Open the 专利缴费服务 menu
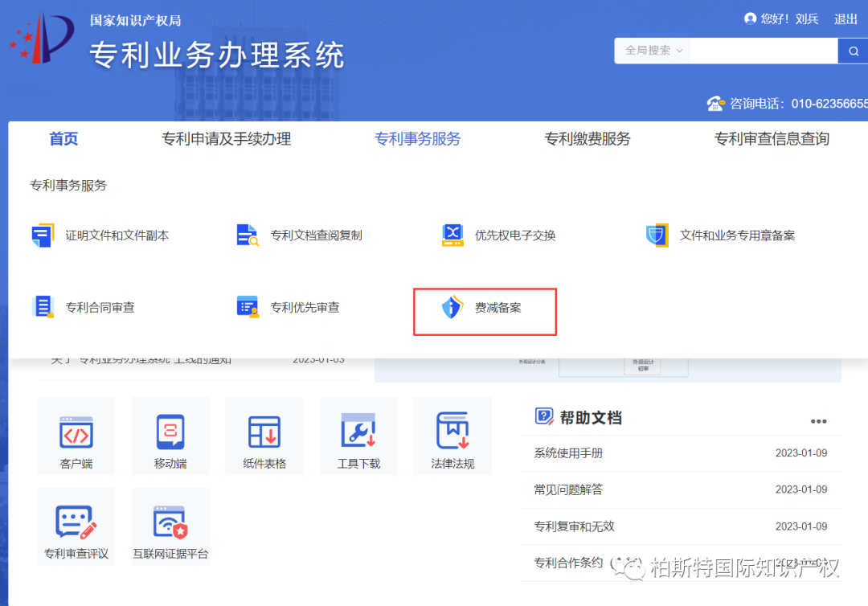868x606 pixels. point(588,138)
